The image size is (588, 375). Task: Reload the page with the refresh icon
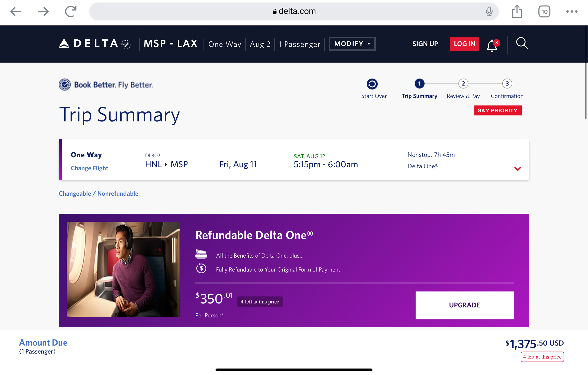click(x=71, y=11)
